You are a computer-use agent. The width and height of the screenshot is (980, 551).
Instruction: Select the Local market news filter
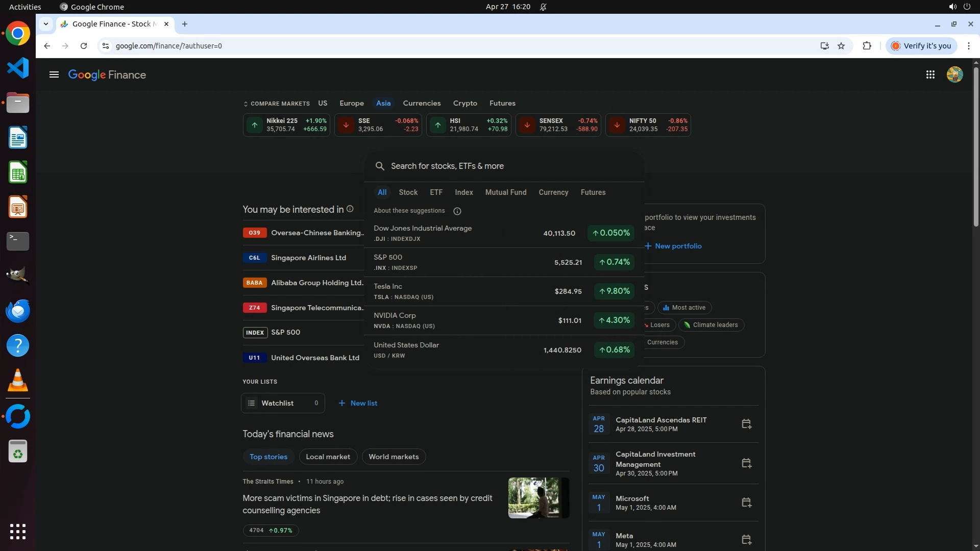pyautogui.click(x=328, y=457)
